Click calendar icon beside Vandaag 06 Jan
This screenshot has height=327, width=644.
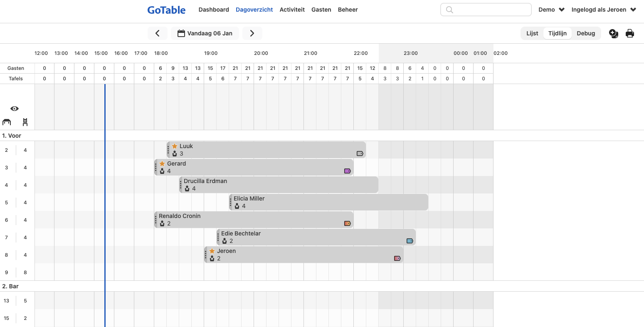[181, 33]
